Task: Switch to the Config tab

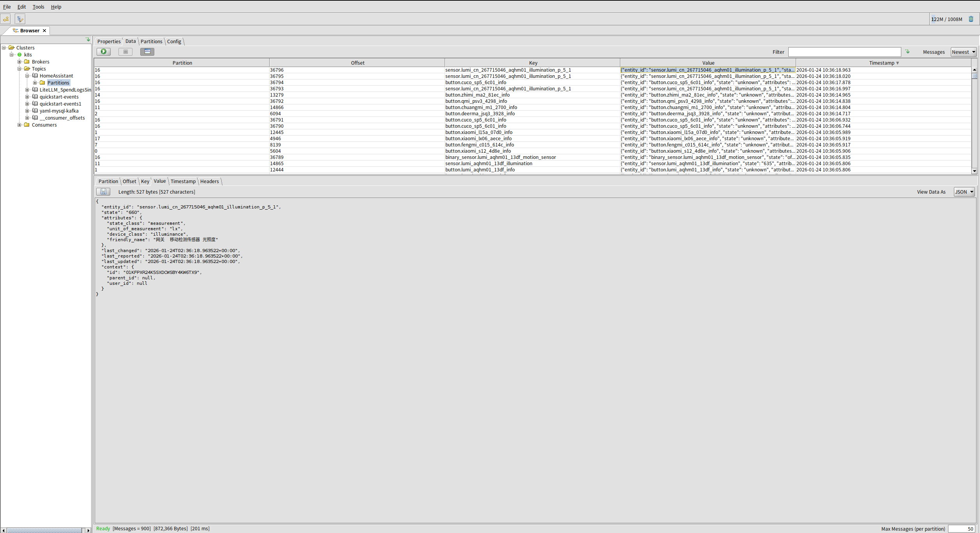Action: click(x=174, y=41)
